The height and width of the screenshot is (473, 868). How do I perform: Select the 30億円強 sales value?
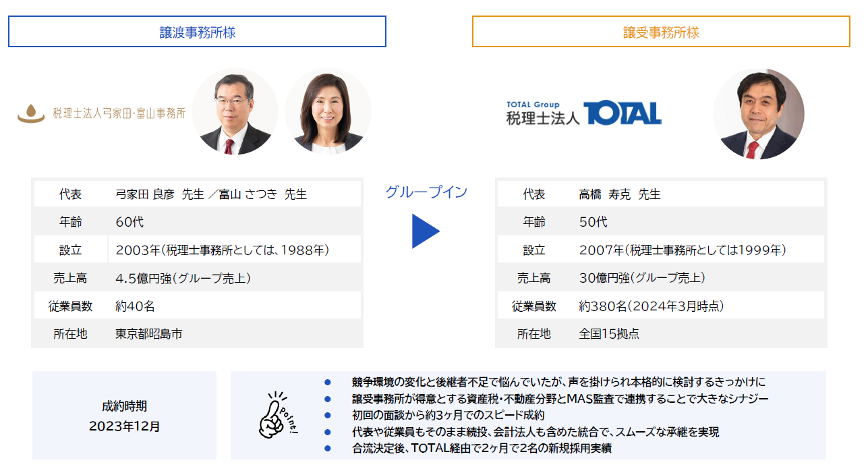(x=643, y=278)
